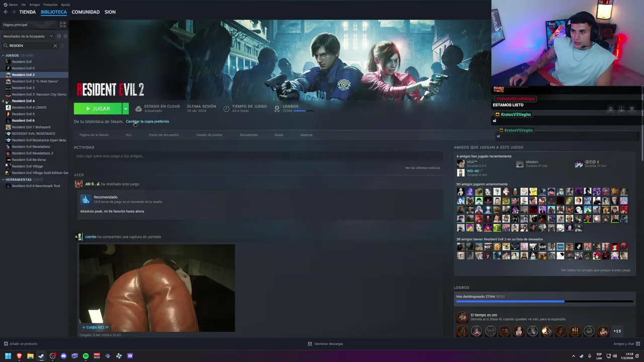Open File Explorer from the taskbar
Screen dimensions: 644x362
30,356
